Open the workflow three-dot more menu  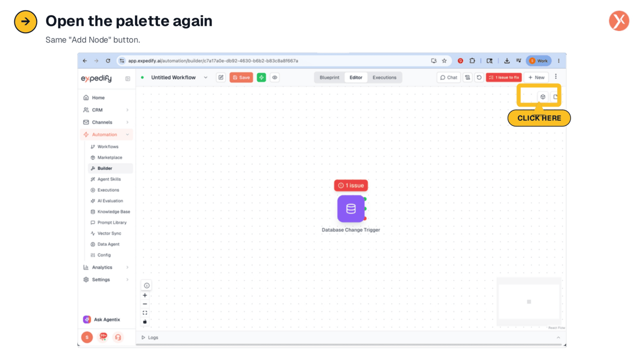click(556, 76)
